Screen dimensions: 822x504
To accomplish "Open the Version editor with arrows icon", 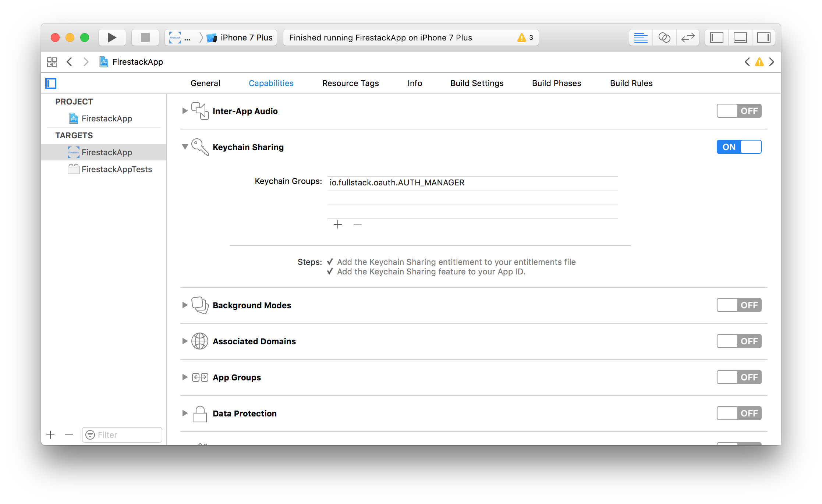I will tap(688, 37).
